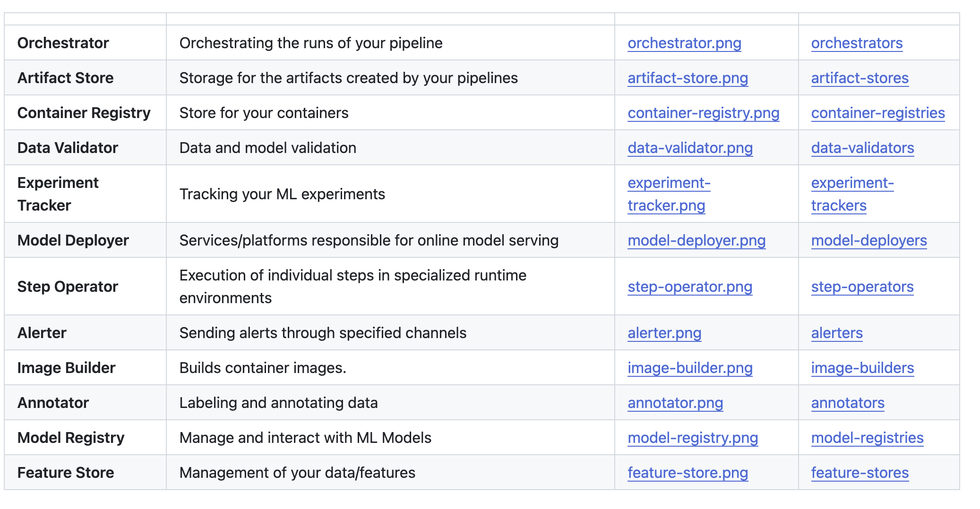Open feature-store.png link
The image size is (980, 509).
[x=688, y=473]
